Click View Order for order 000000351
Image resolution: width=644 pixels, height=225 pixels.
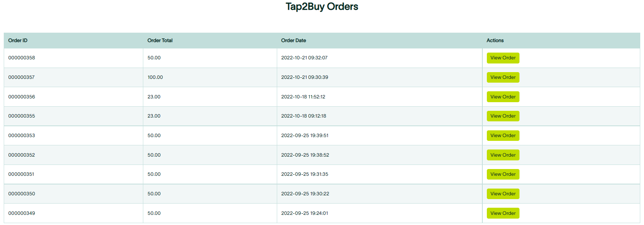[503, 174]
